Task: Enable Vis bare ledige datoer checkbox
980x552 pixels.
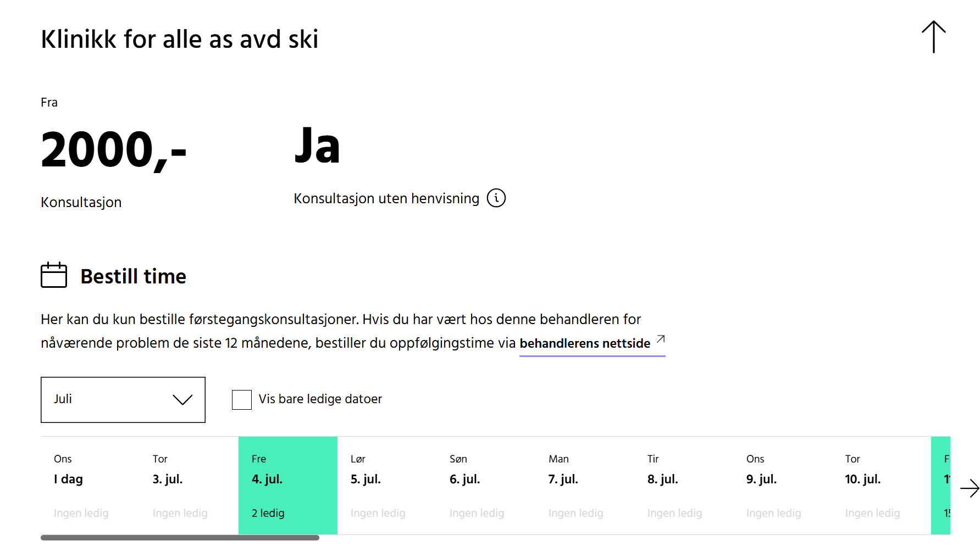Action: click(242, 400)
